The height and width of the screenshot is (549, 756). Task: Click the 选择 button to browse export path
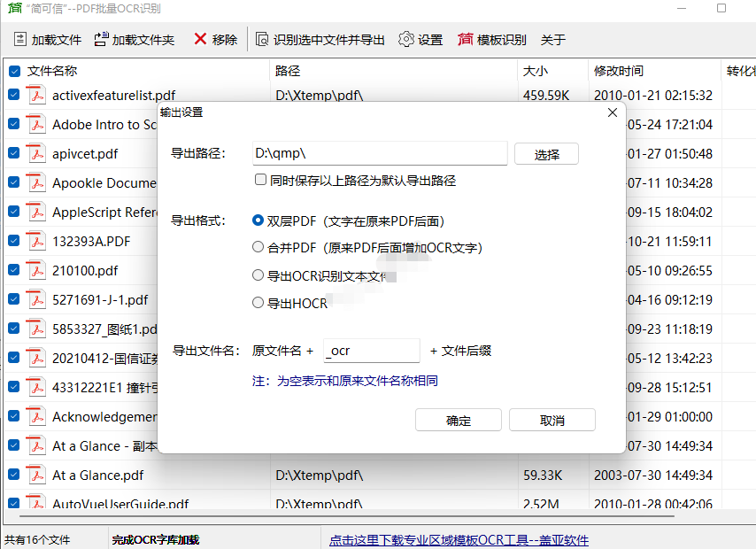546,154
